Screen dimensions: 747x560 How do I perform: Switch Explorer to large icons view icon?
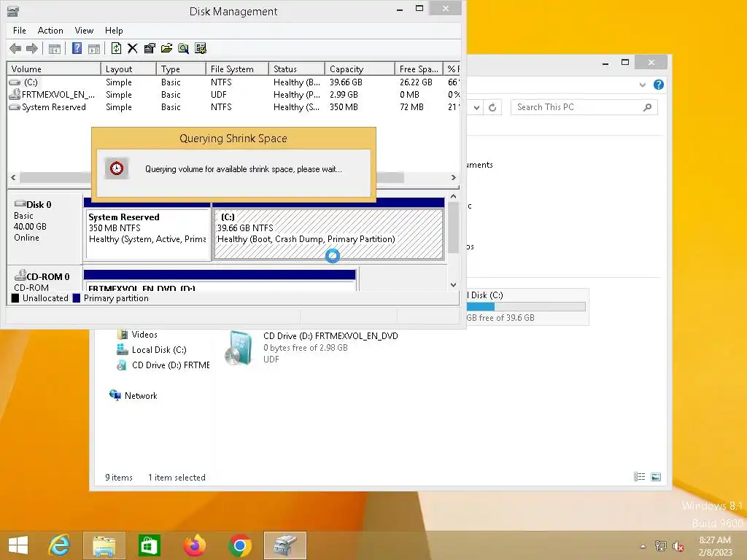(x=656, y=477)
